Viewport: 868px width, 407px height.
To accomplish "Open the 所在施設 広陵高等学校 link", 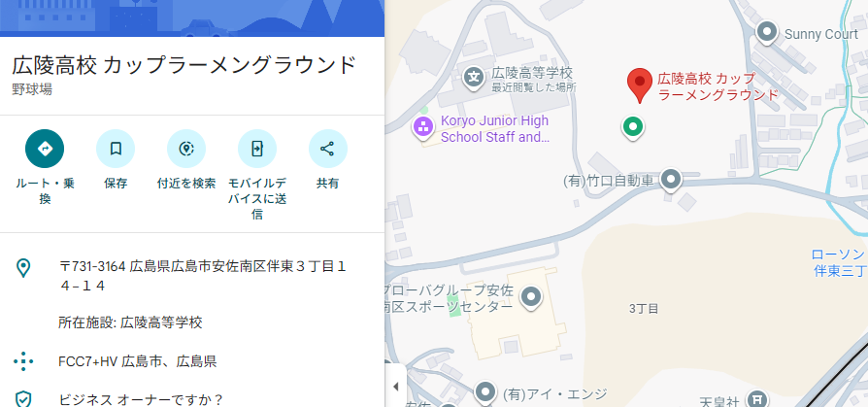I will point(131,322).
